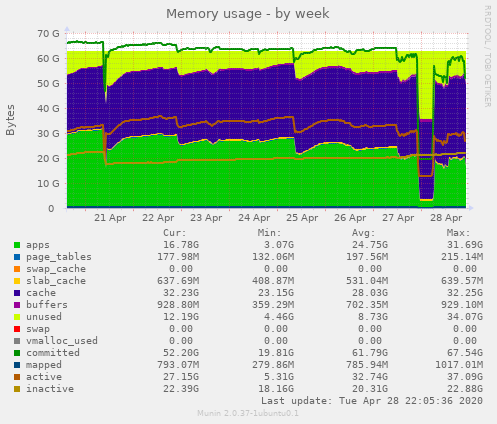Click the unused lime legend swatch

click(x=17, y=317)
